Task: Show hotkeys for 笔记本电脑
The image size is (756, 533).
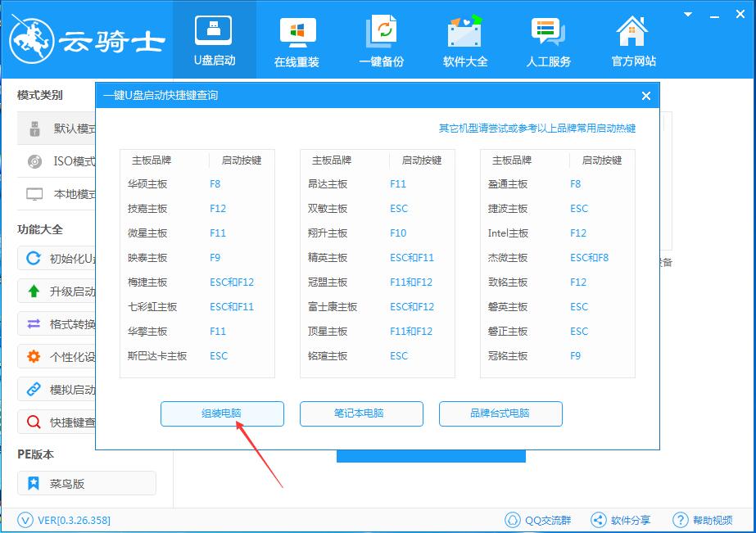Action: point(361,413)
